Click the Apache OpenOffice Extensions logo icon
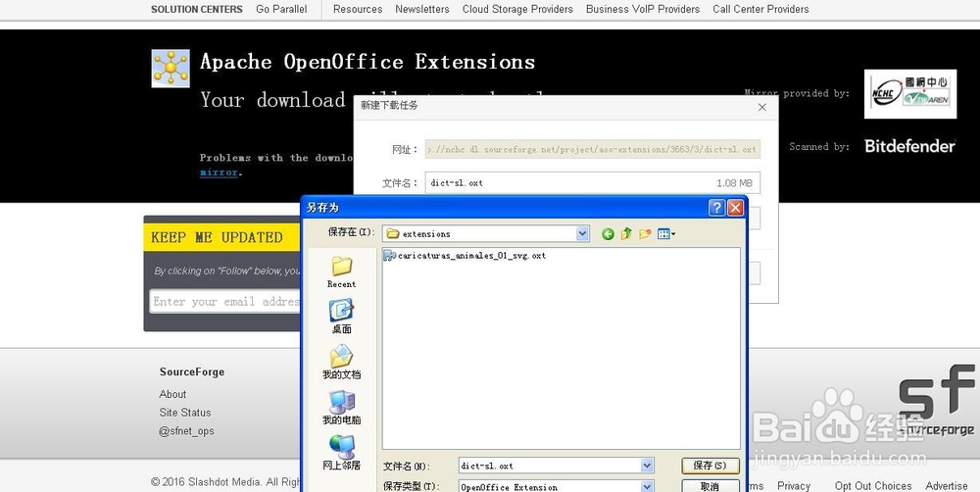This screenshot has height=492, width=980. (171, 69)
